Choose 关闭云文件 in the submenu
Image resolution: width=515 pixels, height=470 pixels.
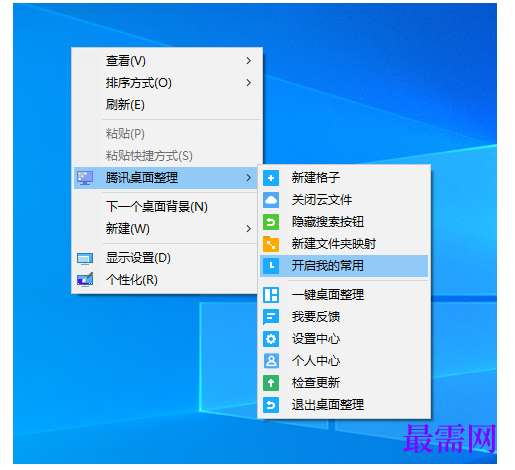click(x=344, y=200)
